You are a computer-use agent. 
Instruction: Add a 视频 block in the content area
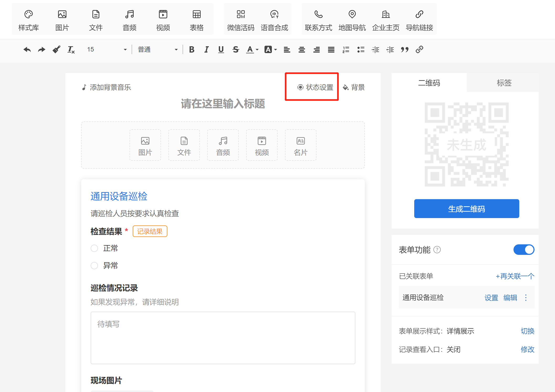coord(262,145)
